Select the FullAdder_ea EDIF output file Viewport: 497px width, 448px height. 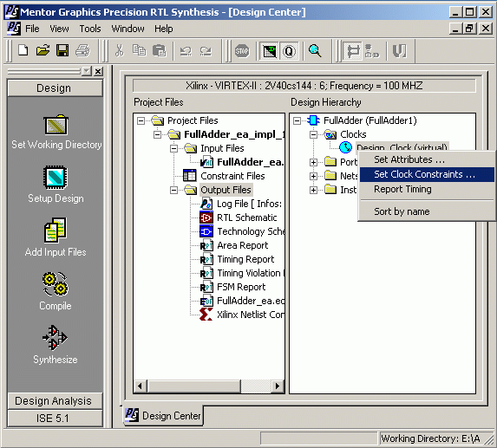point(242,301)
